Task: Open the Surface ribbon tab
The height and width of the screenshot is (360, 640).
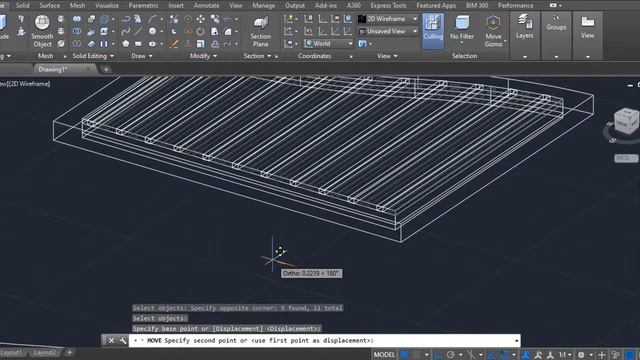Action: [50, 5]
